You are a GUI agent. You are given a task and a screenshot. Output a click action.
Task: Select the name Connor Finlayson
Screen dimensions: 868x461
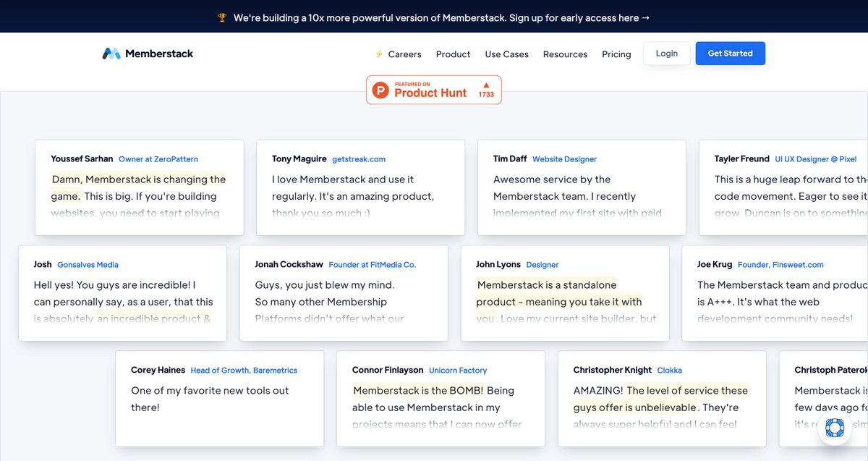click(x=388, y=370)
